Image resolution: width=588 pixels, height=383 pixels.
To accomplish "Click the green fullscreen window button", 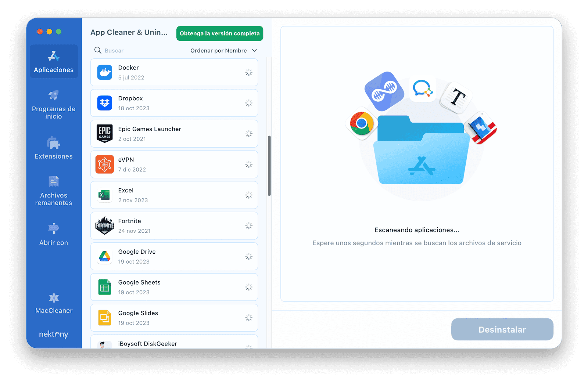I will click(x=59, y=32).
